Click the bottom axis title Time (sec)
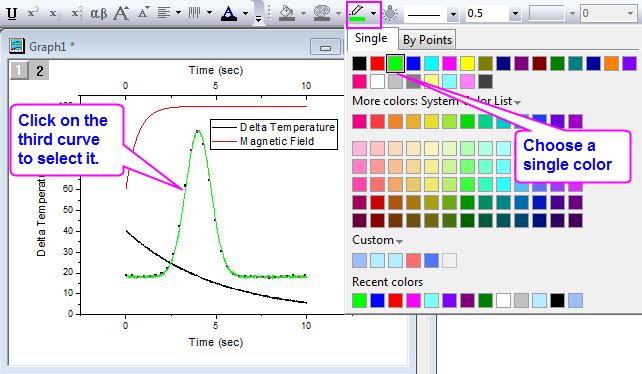Image resolution: width=642 pixels, height=374 pixels. tap(216, 342)
